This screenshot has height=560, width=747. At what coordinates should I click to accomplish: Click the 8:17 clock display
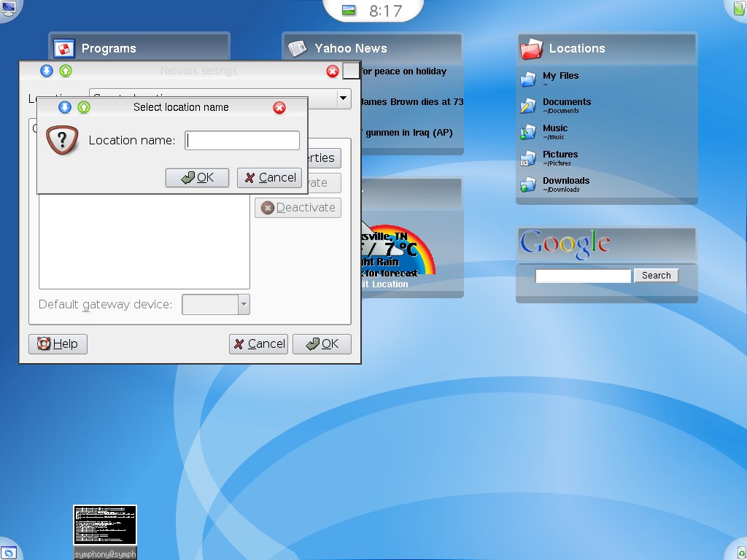coord(385,11)
